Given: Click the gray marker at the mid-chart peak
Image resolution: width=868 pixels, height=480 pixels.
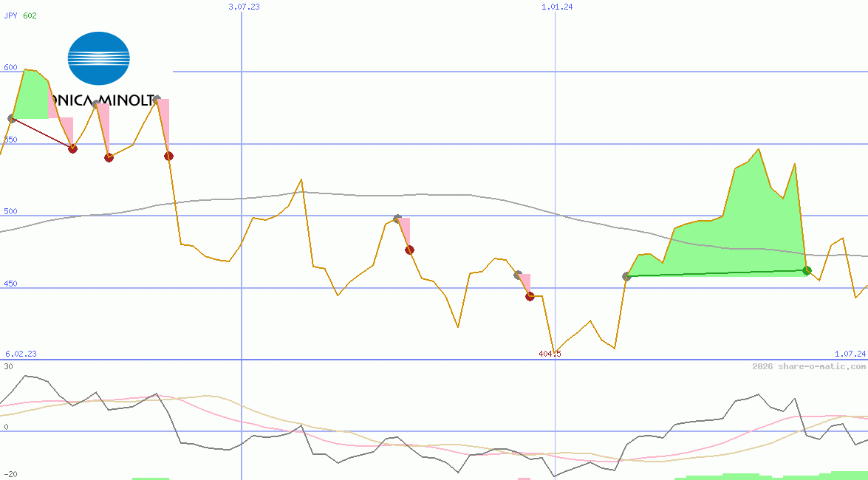Looking at the screenshot, I should click(397, 217).
